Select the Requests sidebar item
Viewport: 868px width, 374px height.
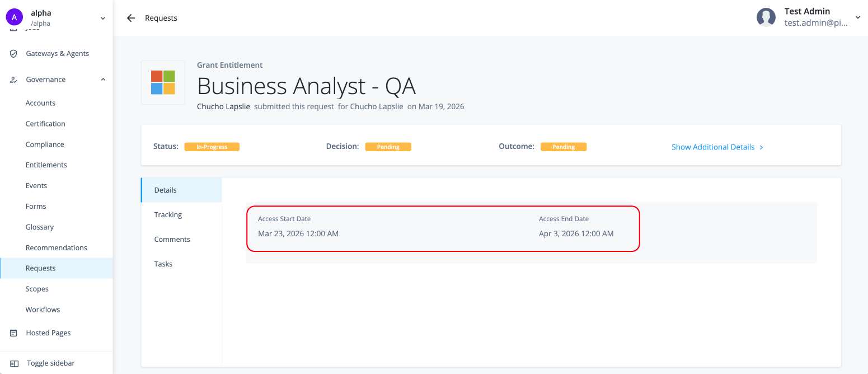[x=57, y=268]
